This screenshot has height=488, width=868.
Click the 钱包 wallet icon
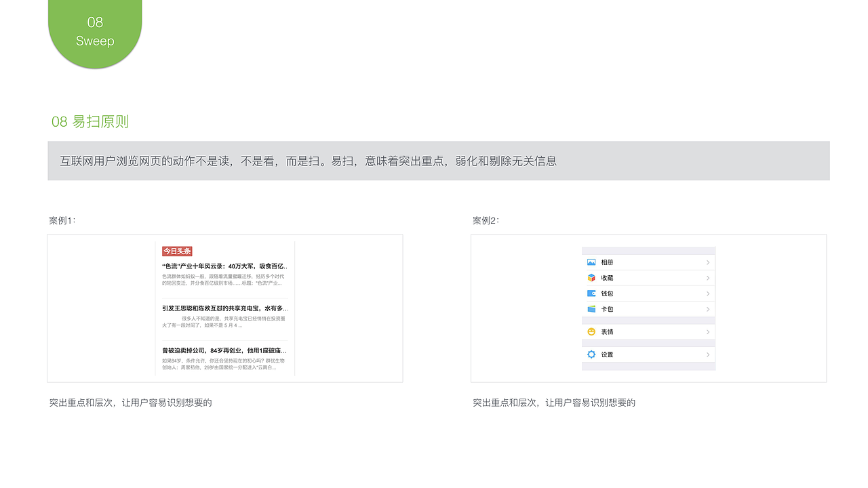(x=591, y=293)
